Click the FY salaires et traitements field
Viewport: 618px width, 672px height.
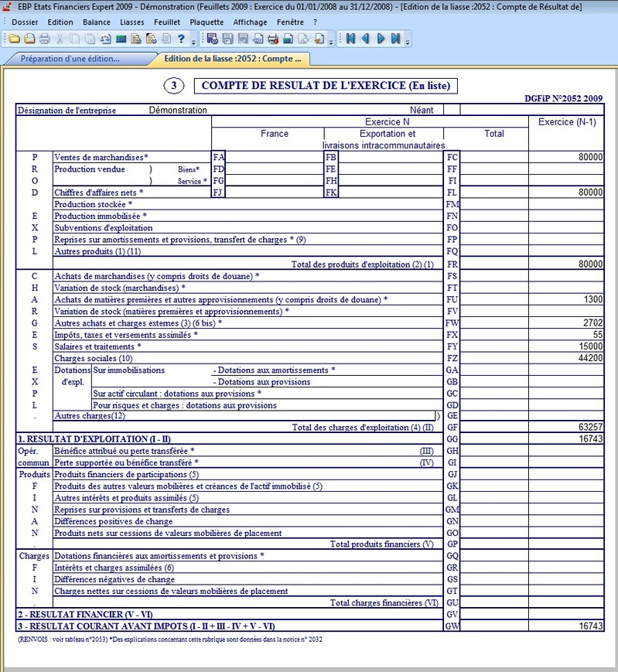point(494,346)
